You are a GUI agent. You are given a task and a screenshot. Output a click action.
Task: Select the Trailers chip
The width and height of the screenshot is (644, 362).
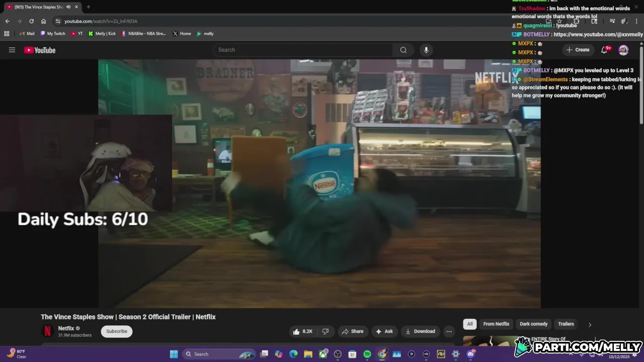[x=566, y=324]
